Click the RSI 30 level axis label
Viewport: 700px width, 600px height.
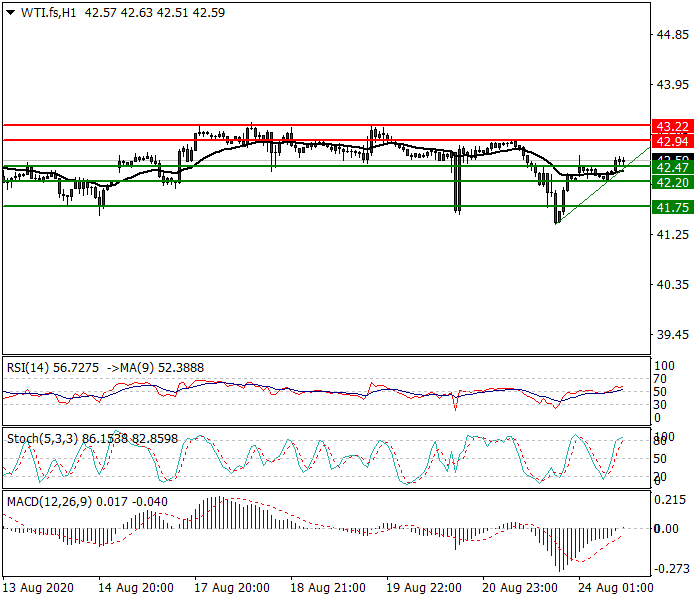coord(660,405)
